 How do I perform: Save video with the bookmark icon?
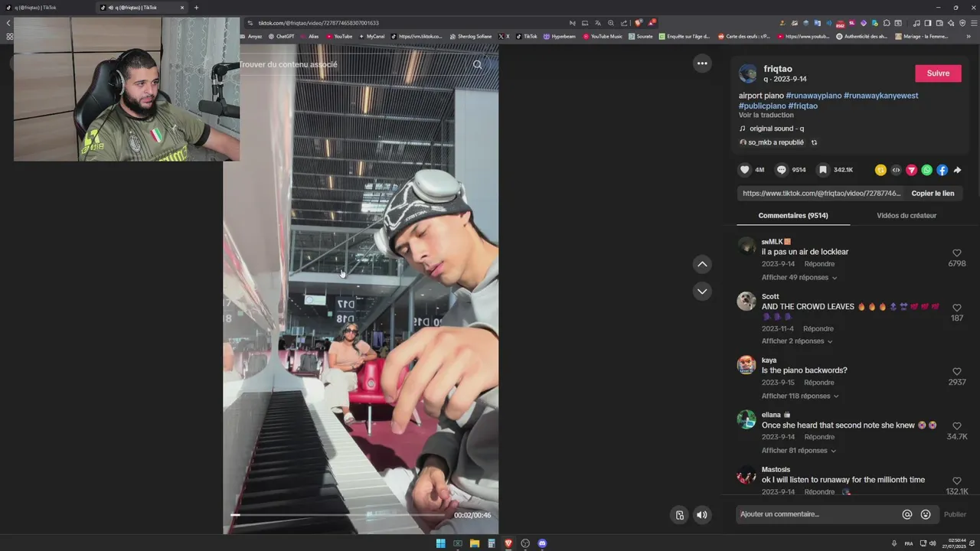click(x=822, y=170)
